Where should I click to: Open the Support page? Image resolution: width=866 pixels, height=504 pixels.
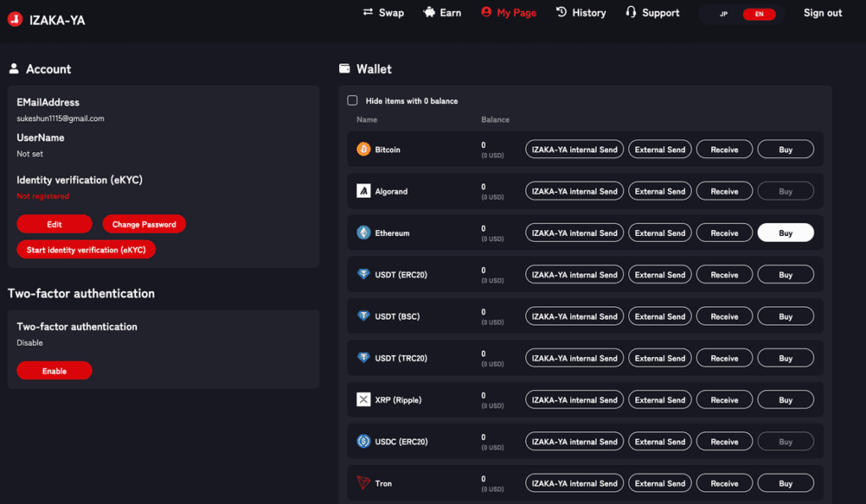pos(652,12)
